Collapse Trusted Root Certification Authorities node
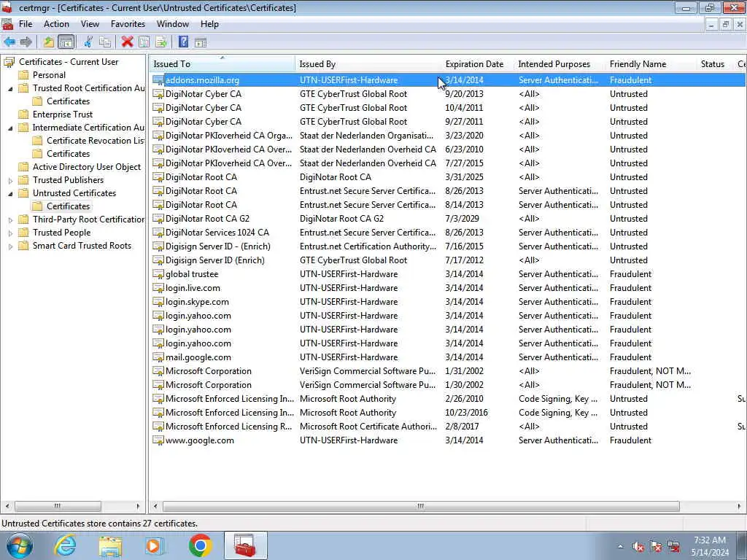747x560 pixels. pyautogui.click(x=10, y=88)
